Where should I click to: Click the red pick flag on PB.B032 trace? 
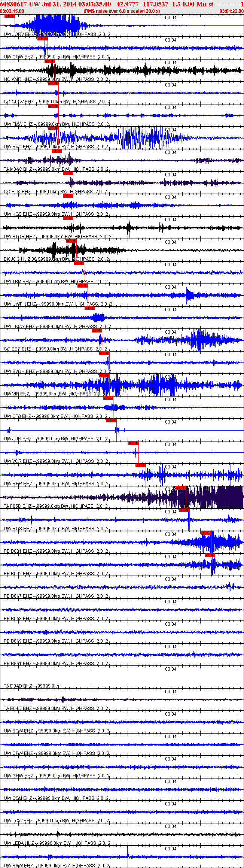(x=210, y=555)
